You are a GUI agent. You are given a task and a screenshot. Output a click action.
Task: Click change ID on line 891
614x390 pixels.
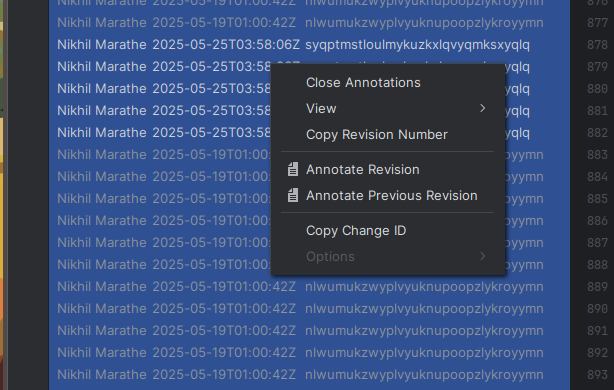424,331
